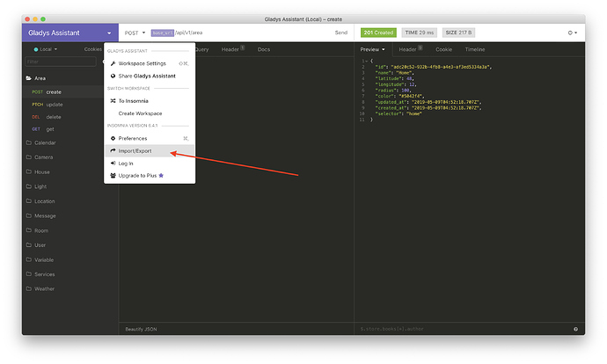Click the share arrow icon beside Import/Export
Screen dimensions: 607x364
tap(113, 151)
